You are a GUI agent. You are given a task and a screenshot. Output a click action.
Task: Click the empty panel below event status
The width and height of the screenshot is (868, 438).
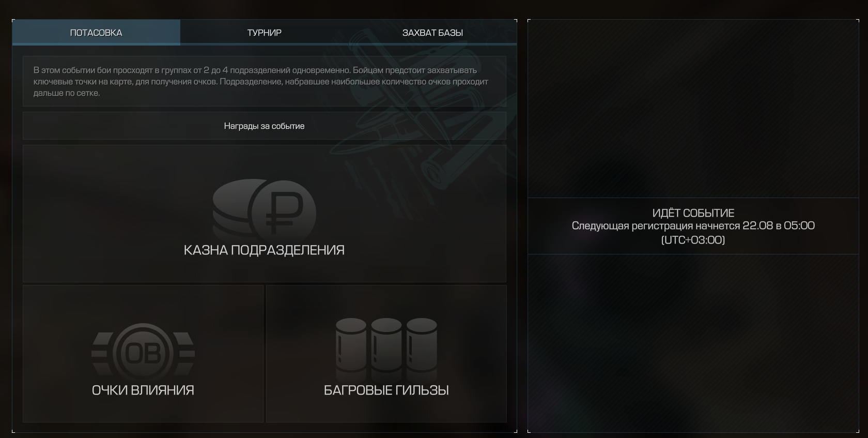(x=693, y=343)
